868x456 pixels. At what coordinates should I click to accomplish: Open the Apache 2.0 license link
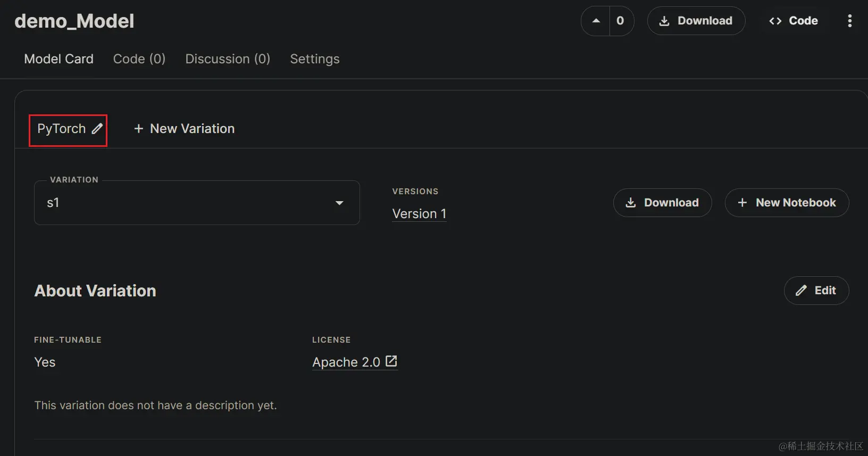346,362
